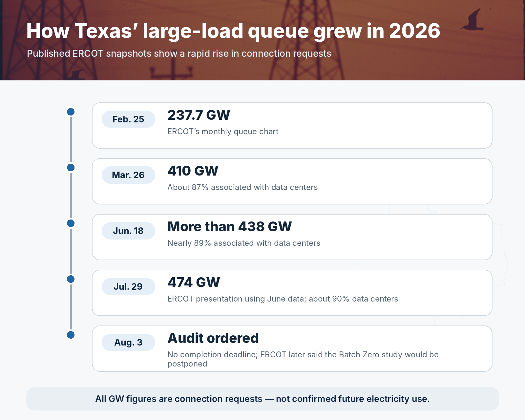Click "ERCOT's monthly queue chart" caption
Viewport: 525px width, 420px height.
(x=223, y=132)
